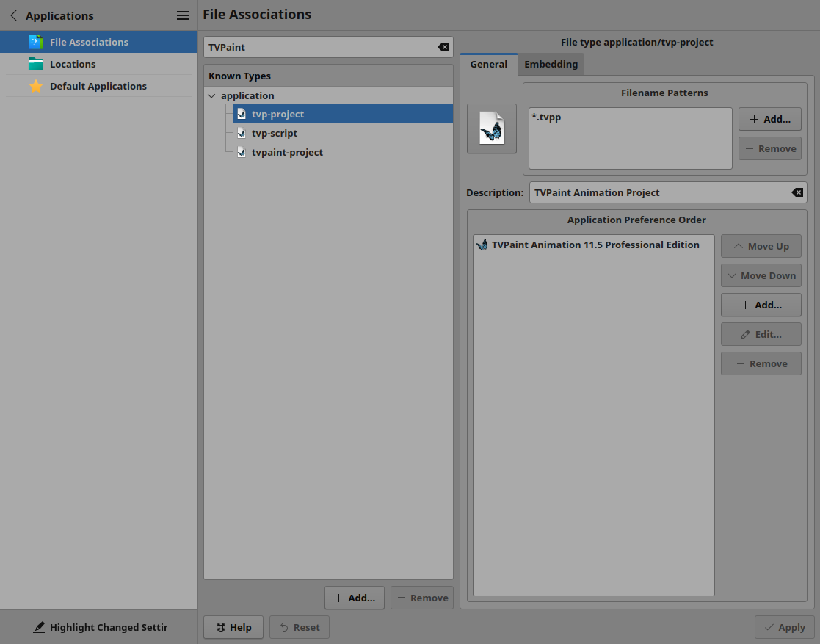Click Add button below Known Types
Image resolution: width=820 pixels, height=644 pixels.
355,598
